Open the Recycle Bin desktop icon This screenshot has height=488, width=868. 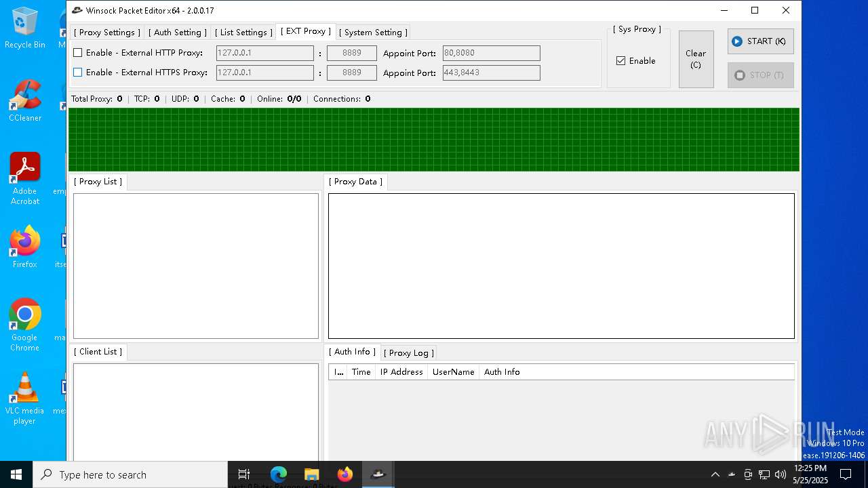[25, 27]
